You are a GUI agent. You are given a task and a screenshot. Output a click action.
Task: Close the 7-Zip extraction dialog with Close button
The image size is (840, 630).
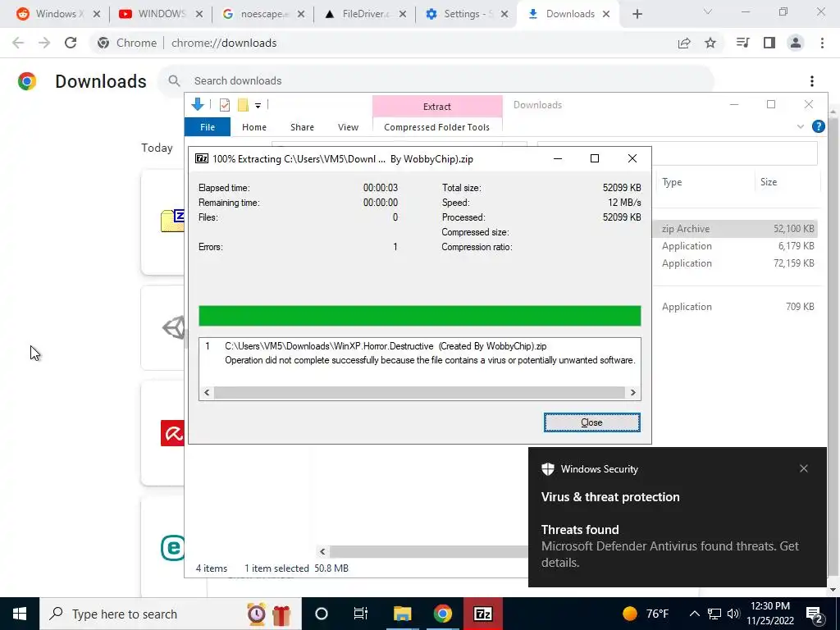tap(591, 422)
